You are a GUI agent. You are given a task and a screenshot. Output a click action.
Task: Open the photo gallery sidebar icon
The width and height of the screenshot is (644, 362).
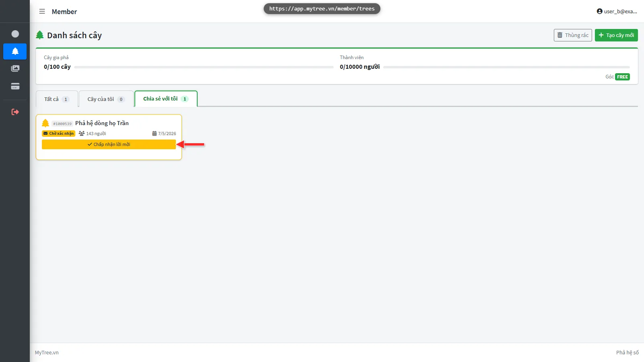click(15, 69)
